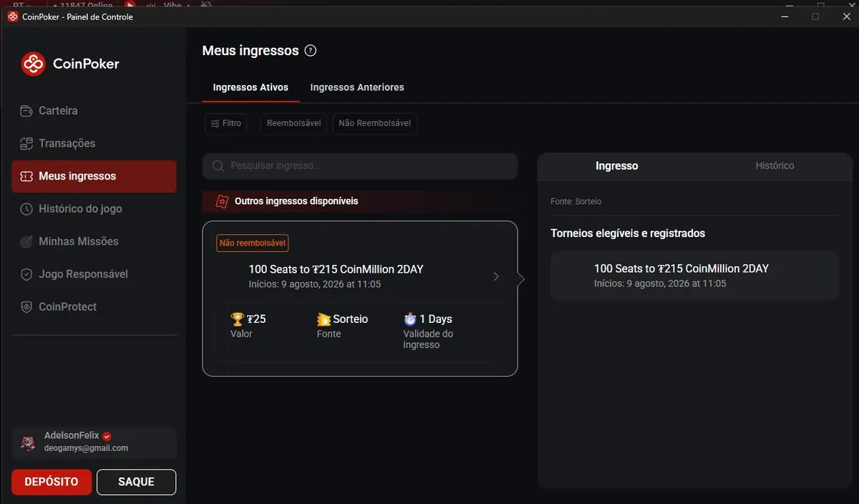Show the Histórico tab in details panel
This screenshot has height=504, width=859.
pyautogui.click(x=775, y=166)
